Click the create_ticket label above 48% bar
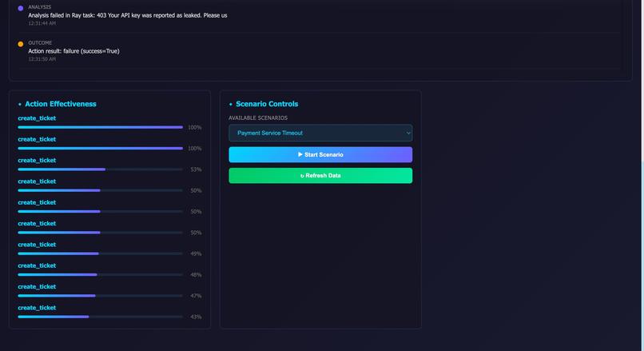Screen dimensions: 644x351 click(x=37, y=265)
